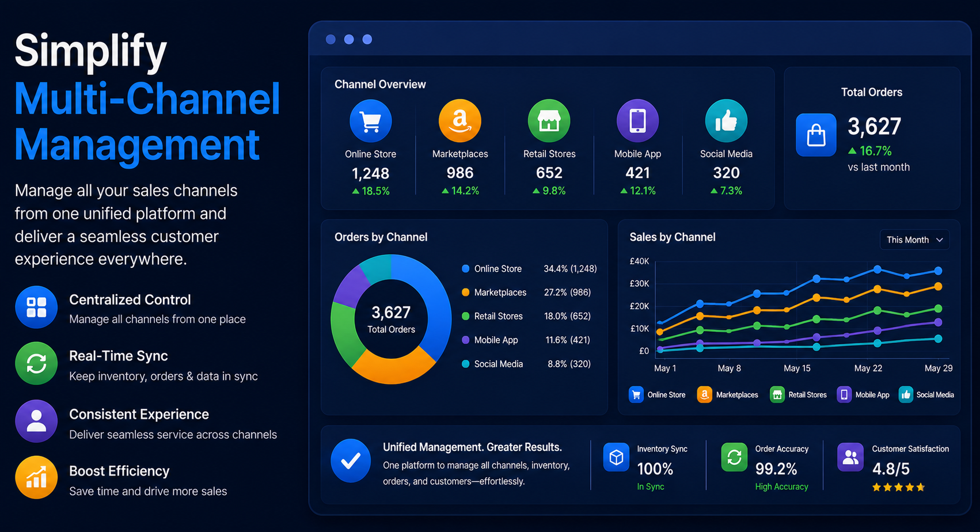Select the Social Media thumbs-up icon
This screenshot has width=980, height=532.
pos(726,121)
